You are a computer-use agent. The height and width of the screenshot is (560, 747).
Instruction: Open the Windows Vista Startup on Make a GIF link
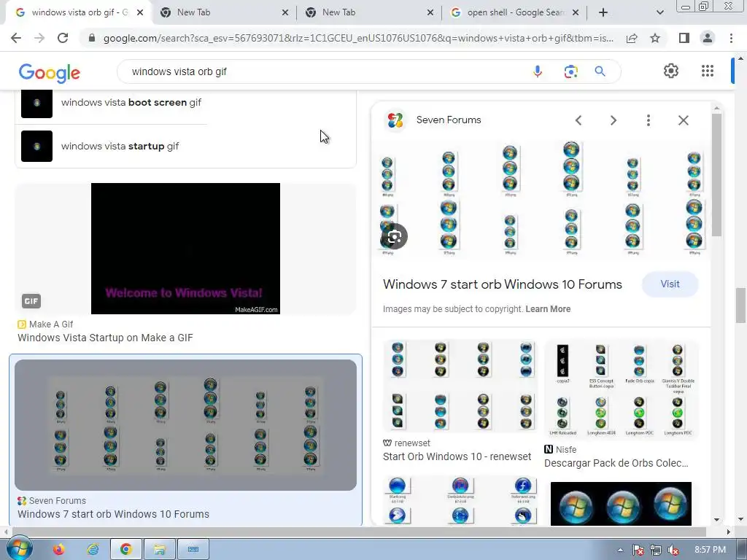tap(105, 338)
